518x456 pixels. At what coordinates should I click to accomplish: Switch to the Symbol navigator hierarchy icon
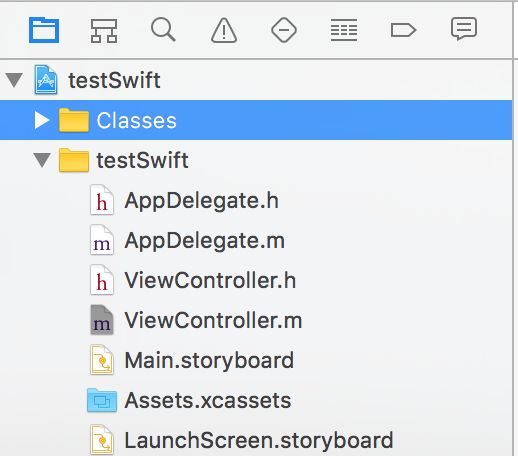click(104, 31)
